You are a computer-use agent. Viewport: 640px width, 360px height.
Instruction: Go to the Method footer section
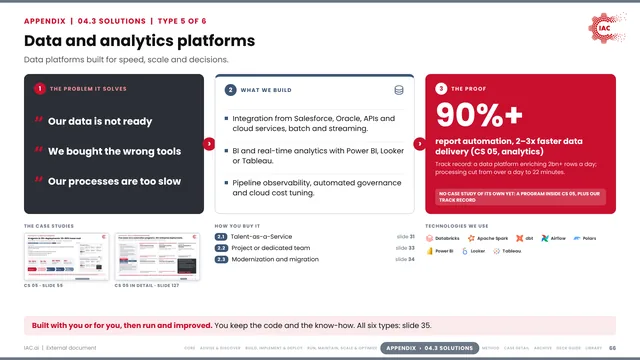(490, 348)
